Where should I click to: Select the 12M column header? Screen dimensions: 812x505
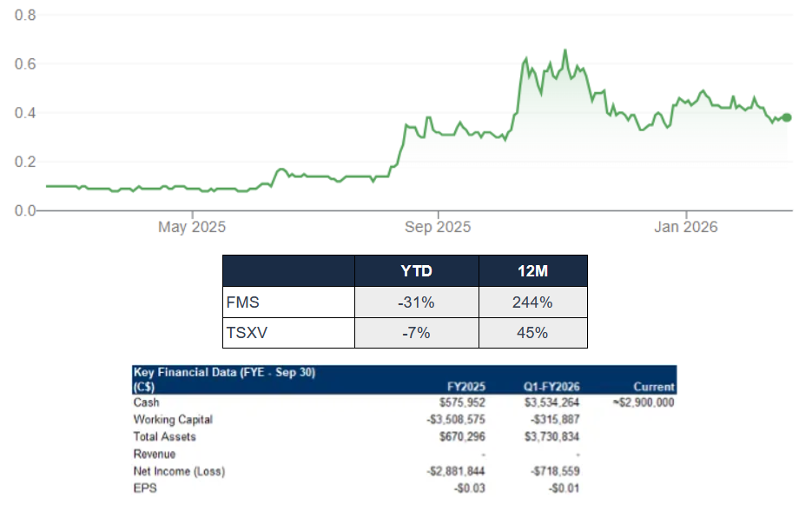pyautogui.click(x=532, y=271)
